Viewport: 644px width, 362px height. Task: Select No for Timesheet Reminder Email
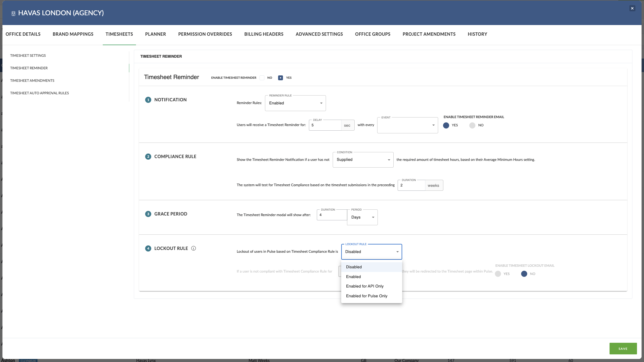(x=472, y=125)
